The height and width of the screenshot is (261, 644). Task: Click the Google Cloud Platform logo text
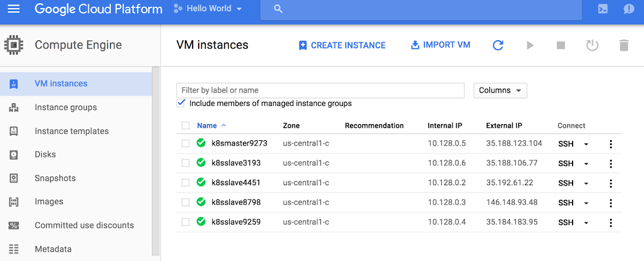pos(98,9)
